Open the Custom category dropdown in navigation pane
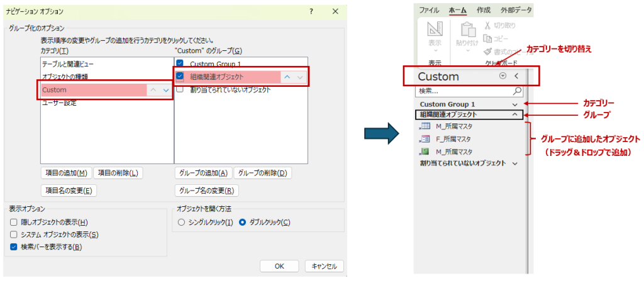644x283 pixels. pyautogui.click(x=502, y=76)
